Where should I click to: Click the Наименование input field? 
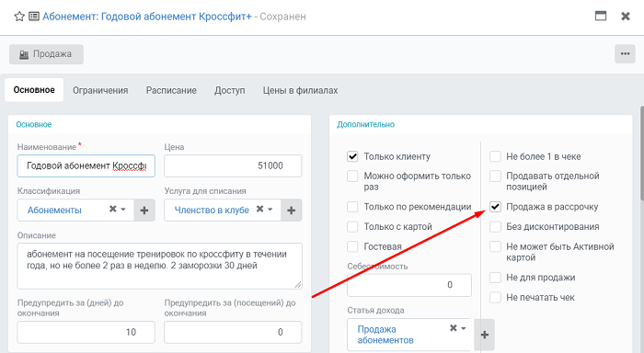(x=86, y=165)
